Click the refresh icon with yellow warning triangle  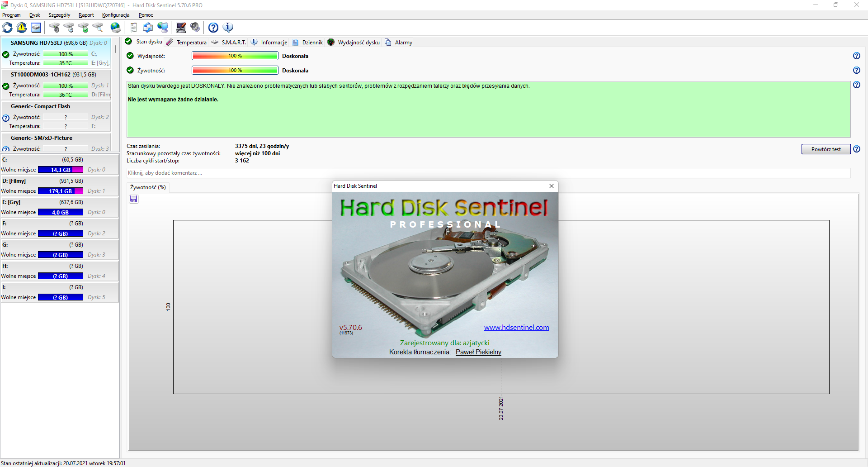tap(22, 28)
